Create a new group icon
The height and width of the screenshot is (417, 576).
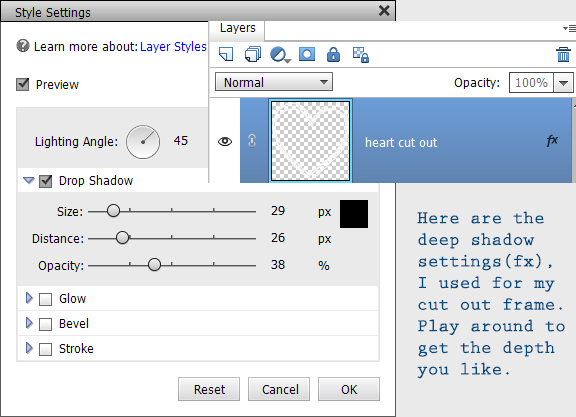coord(253,54)
